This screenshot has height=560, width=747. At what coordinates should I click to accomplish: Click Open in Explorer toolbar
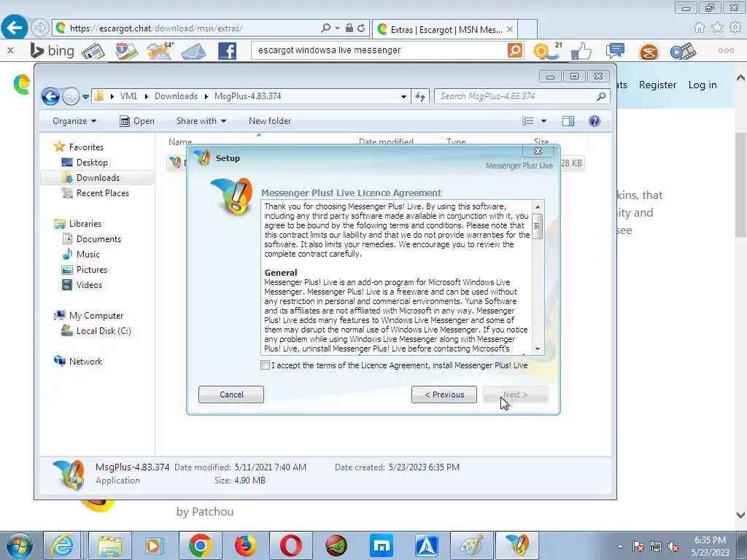[137, 121]
